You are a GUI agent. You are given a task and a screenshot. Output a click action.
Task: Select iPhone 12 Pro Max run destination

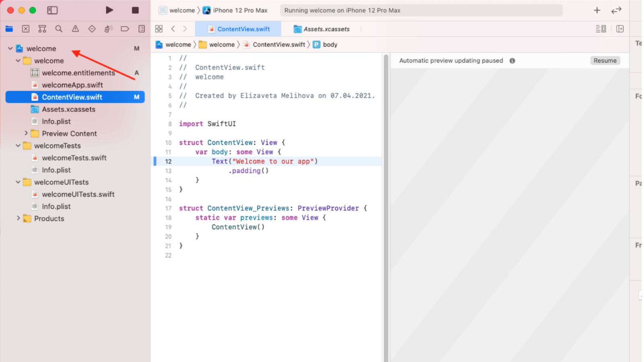click(235, 10)
